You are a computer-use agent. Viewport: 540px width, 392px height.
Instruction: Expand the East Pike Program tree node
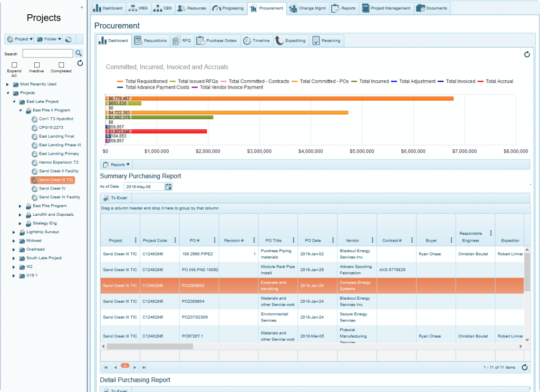point(21,206)
